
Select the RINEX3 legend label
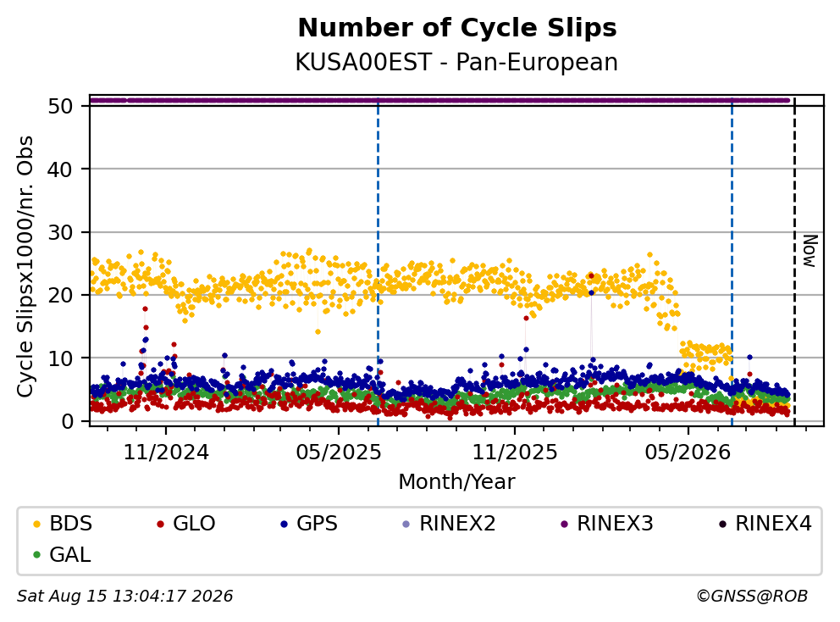click(x=615, y=524)
